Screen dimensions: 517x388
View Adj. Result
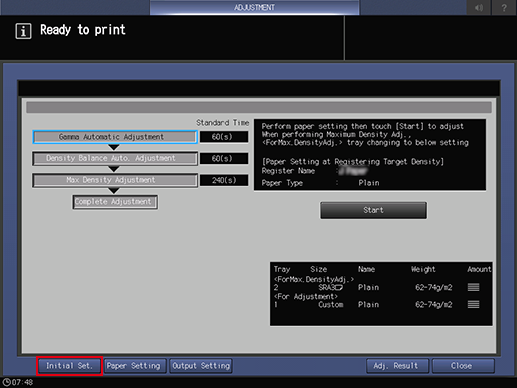tap(396, 366)
